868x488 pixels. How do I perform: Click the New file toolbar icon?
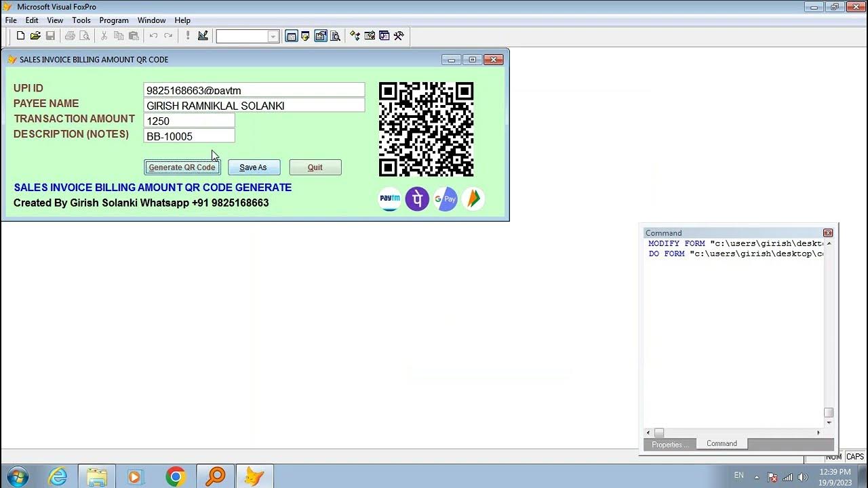pos(20,36)
